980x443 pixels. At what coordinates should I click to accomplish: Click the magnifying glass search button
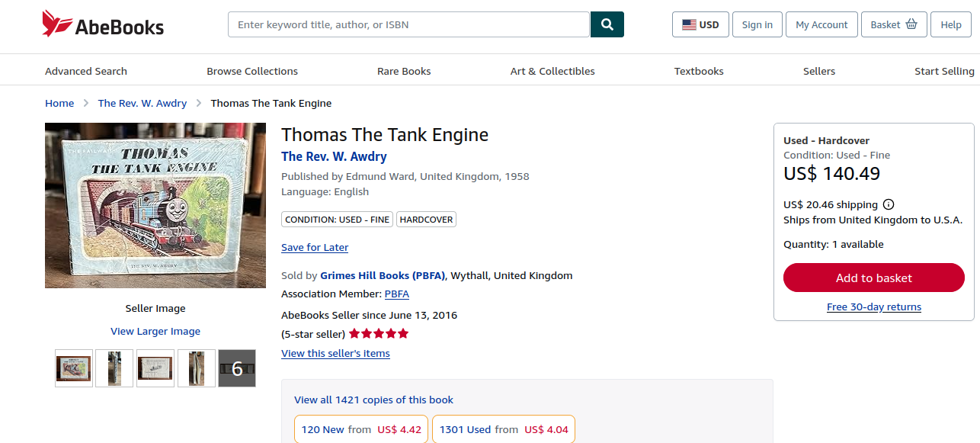607,24
